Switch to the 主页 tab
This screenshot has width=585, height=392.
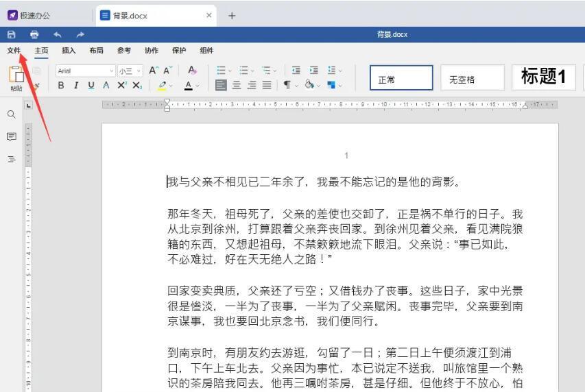41,50
